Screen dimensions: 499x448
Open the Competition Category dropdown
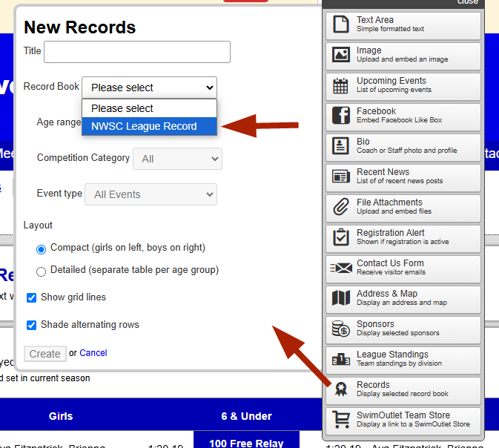coord(177,159)
